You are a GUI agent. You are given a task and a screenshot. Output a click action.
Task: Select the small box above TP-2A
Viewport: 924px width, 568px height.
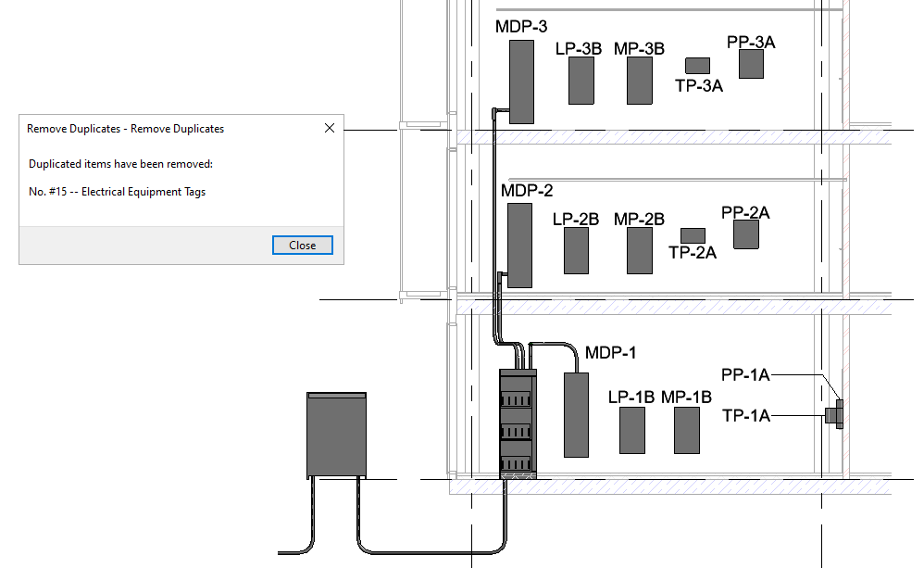693,236
